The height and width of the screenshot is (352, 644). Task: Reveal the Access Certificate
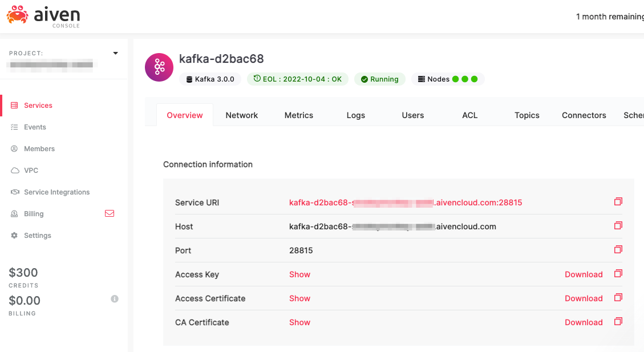coord(299,298)
